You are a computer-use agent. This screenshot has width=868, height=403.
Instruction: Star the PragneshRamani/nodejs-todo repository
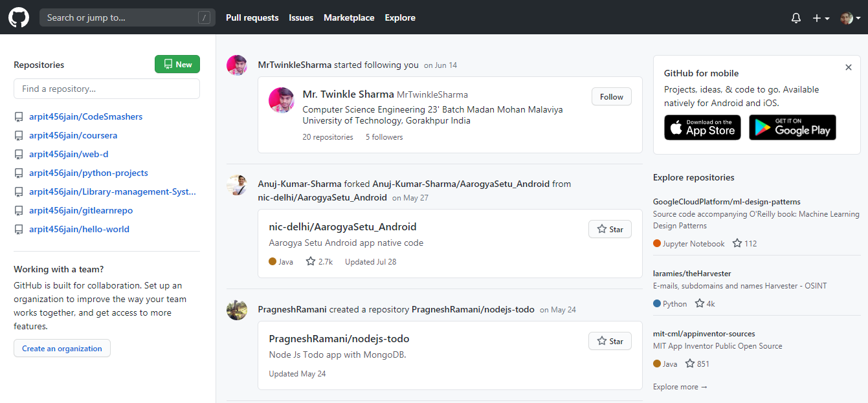[x=610, y=341]
